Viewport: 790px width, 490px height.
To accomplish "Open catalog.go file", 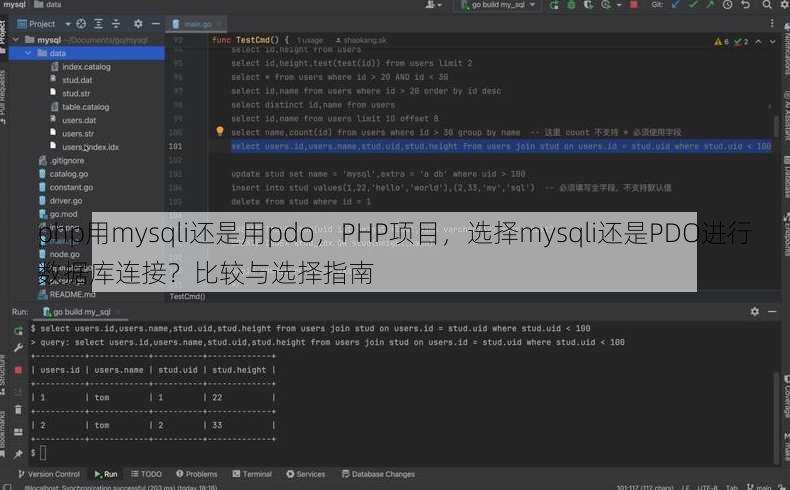I will (x=69, y=174).
